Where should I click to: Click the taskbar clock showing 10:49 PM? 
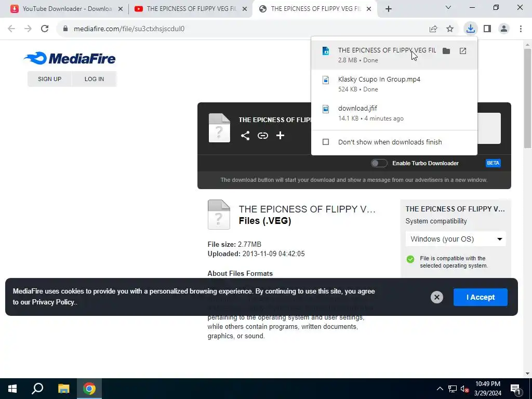pyautogui.click(x=487, y=389)
